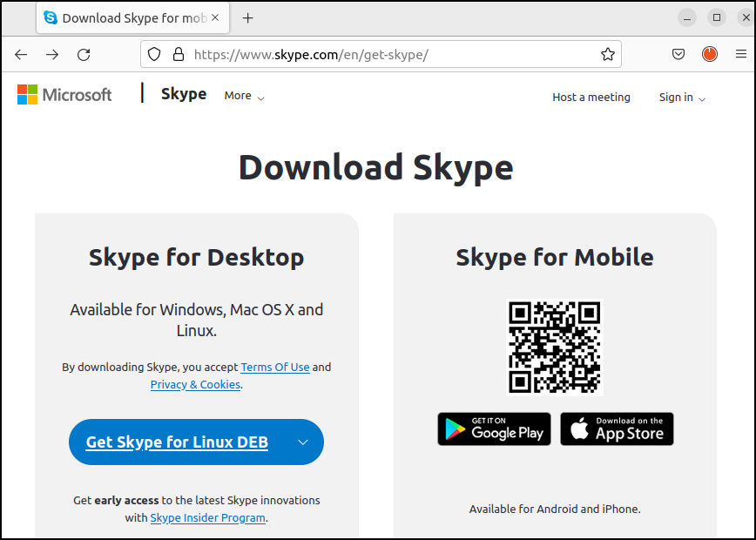Focus the URL address bar
The image size is (756, 540).
click(381, 54)
